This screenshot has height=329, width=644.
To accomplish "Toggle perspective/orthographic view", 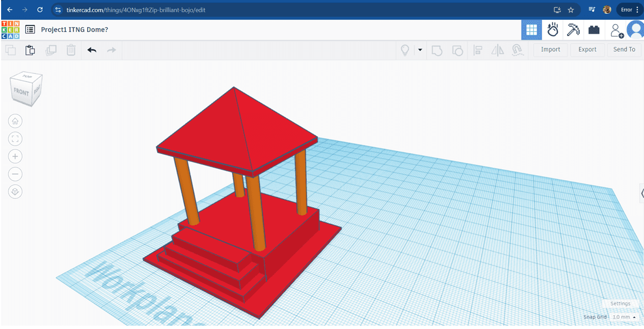I will pyautogui.click(x=15, y=192).
